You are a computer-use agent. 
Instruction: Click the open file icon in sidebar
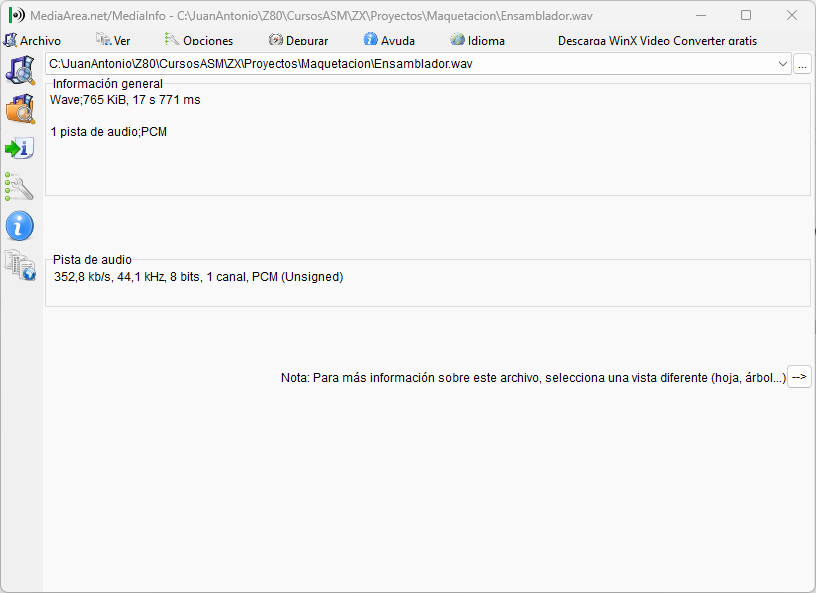coord(20,71)
